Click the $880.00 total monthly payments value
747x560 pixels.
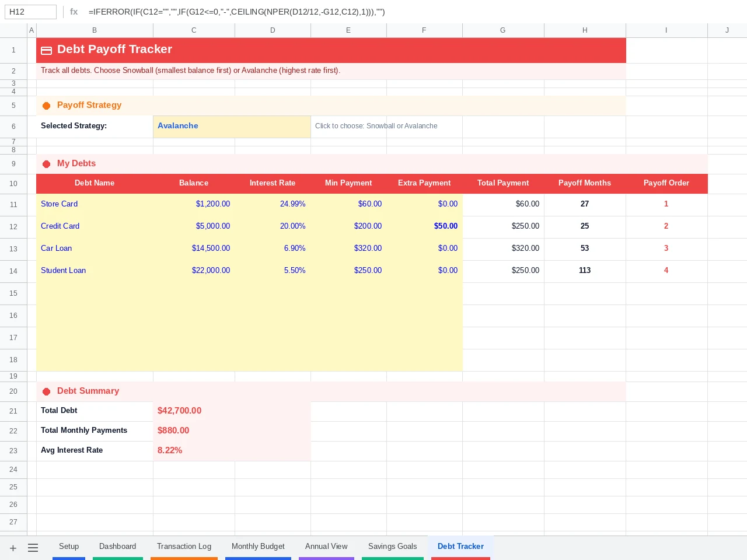click(232, 431)
